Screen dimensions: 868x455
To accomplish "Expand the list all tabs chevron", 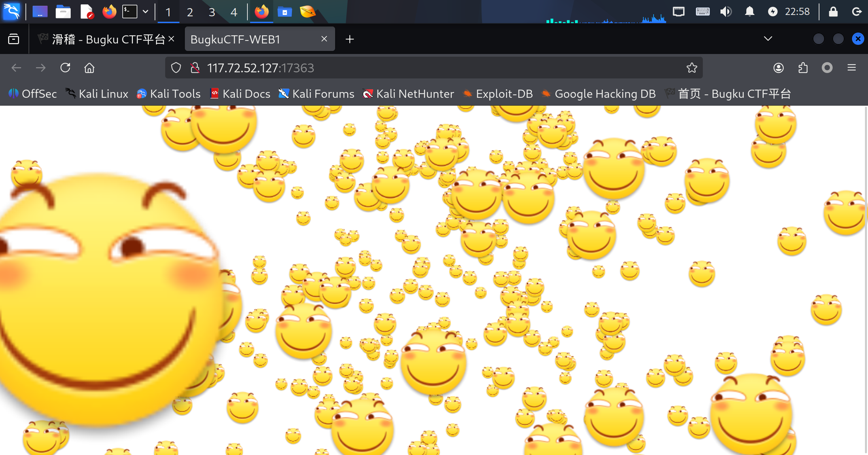I will pyautogui.click(x=768, y=39).
